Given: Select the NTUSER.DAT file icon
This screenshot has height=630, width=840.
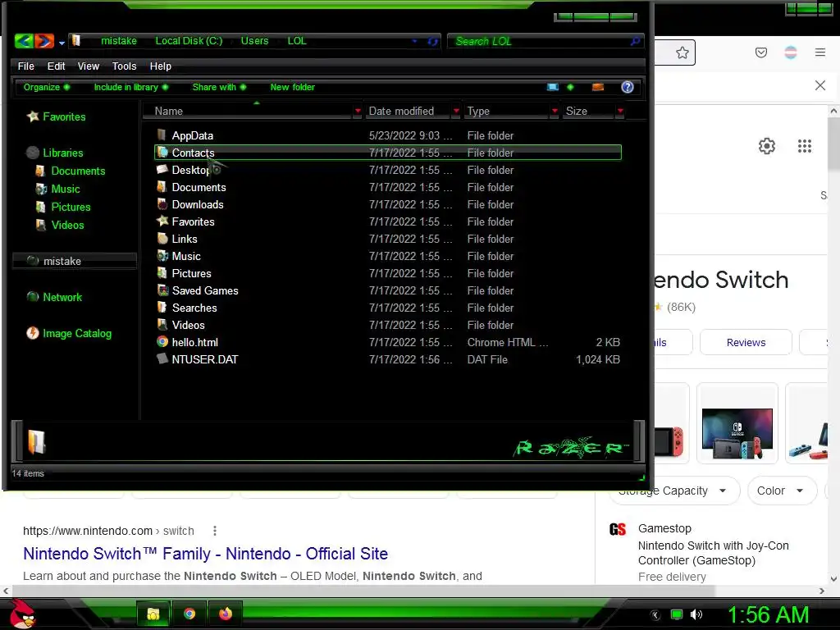Looking at the screenshot, I should [162, 358].
